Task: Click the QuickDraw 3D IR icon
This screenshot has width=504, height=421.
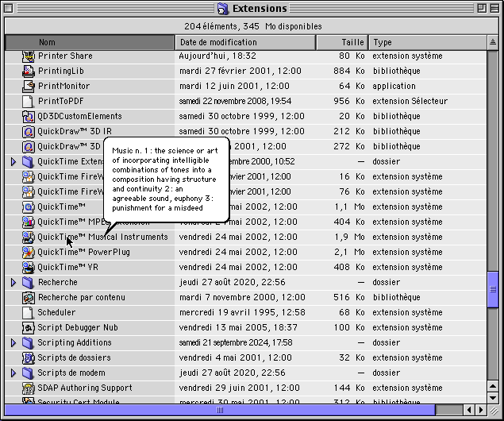Action: point(29,132)
